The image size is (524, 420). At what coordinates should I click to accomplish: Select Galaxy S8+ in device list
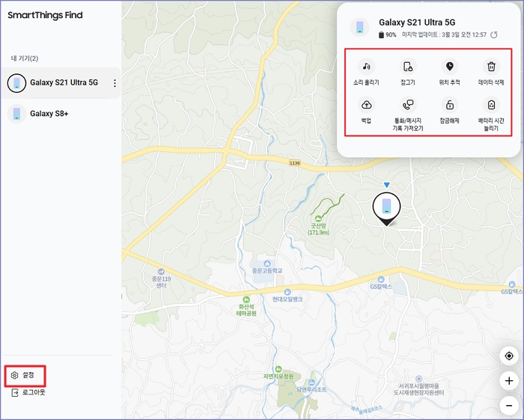61,114
